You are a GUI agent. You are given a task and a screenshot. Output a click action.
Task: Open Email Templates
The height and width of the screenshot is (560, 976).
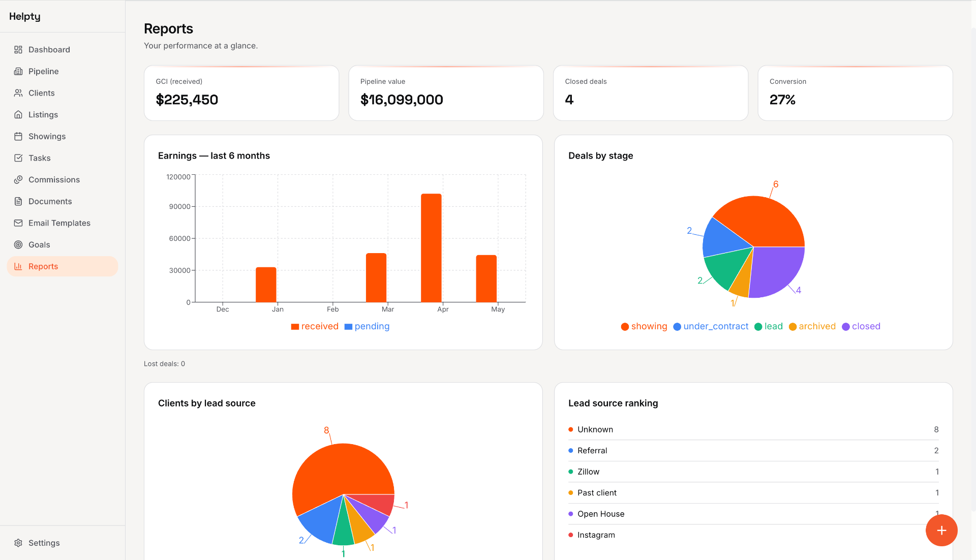63,223
